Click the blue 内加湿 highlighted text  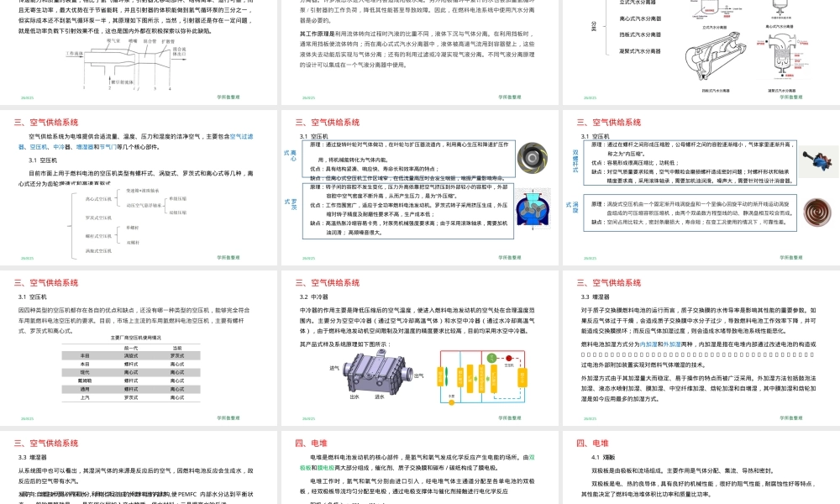tap(648, 344)
